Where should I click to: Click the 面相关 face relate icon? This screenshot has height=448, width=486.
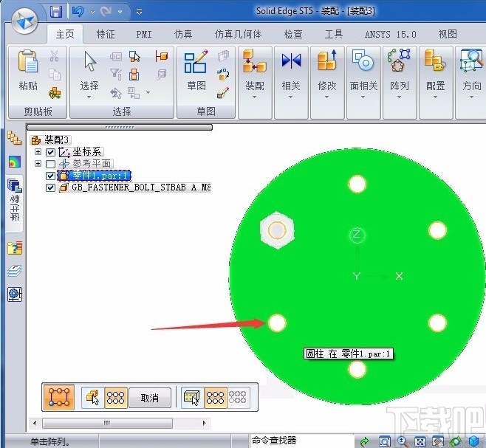pos(363,61)
